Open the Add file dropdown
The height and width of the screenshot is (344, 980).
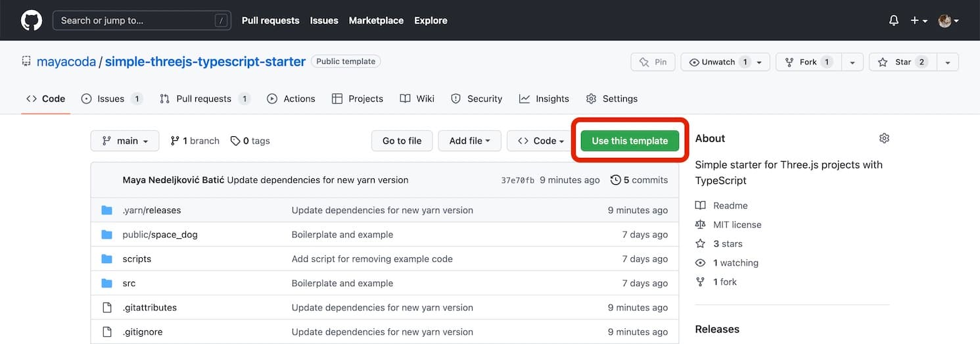[x=469, y=141]
